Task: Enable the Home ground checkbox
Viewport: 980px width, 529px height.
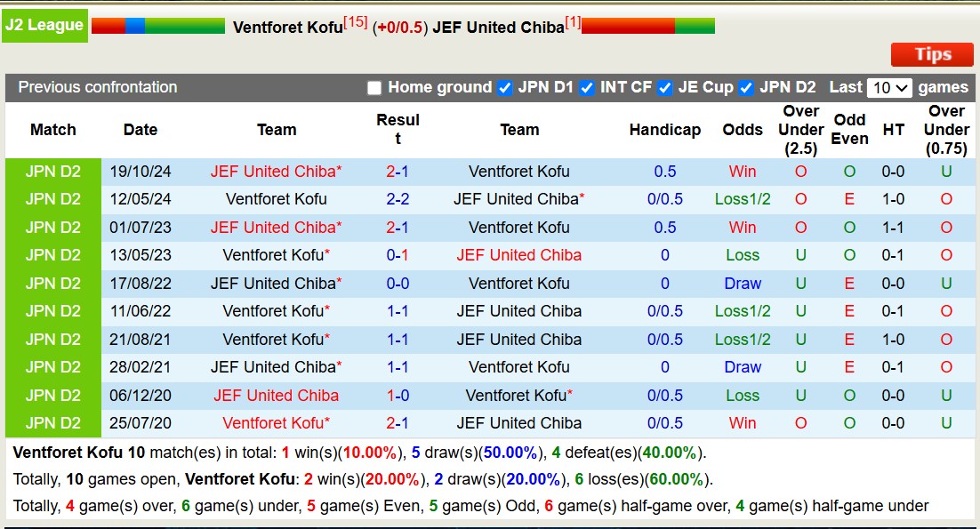Action: 374,87
